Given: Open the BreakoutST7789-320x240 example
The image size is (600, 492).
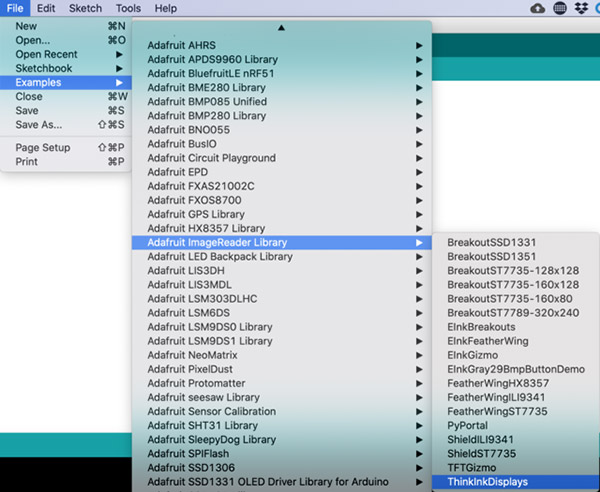Looking at the screenshot, I should tap(516, 313).
